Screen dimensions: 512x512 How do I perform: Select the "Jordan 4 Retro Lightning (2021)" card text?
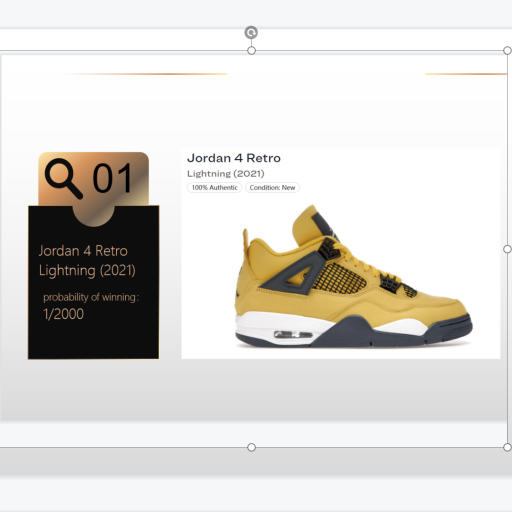coord(87,261)
